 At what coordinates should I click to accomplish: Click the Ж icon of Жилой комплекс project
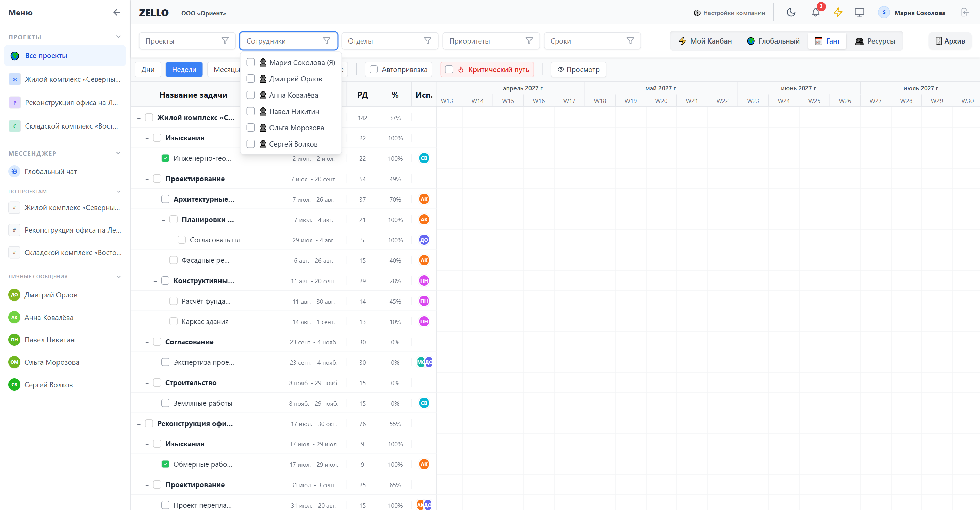(x=14, y=79)
